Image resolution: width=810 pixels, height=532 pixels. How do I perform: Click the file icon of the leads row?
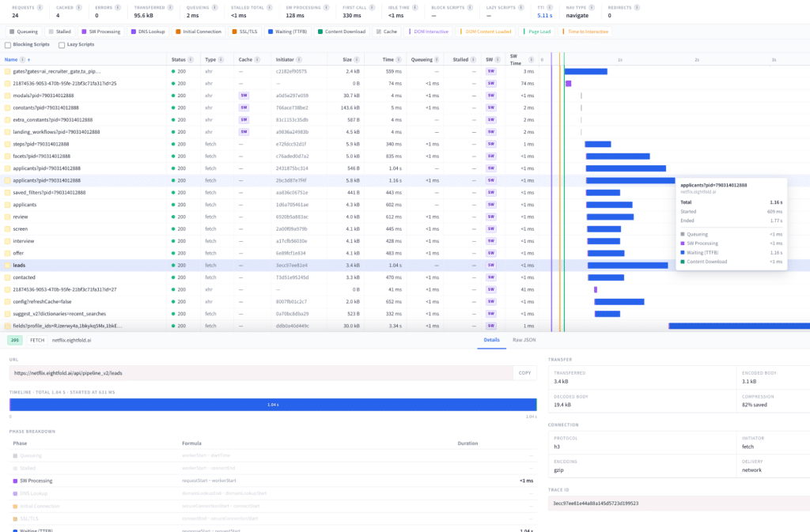[7, 266]
